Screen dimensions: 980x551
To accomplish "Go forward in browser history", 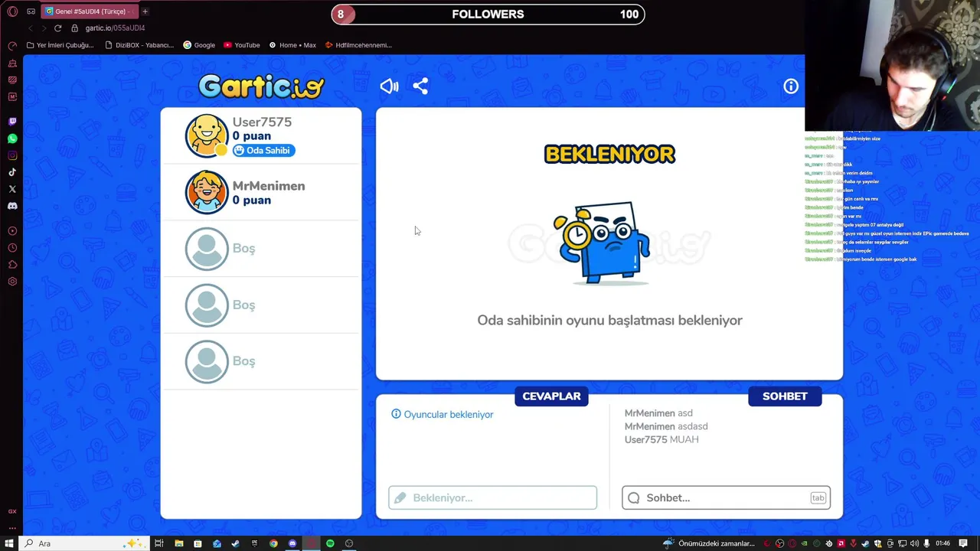I will click(44, 28).
